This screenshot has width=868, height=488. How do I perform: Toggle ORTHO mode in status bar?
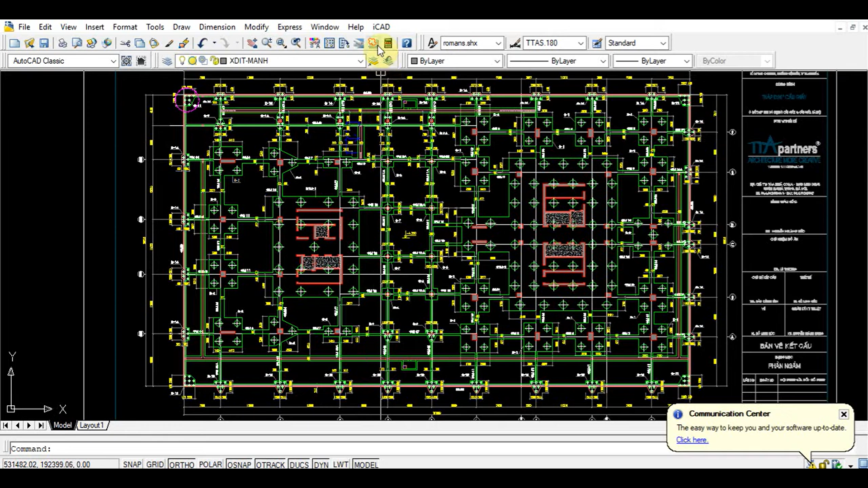coord(182,465)
